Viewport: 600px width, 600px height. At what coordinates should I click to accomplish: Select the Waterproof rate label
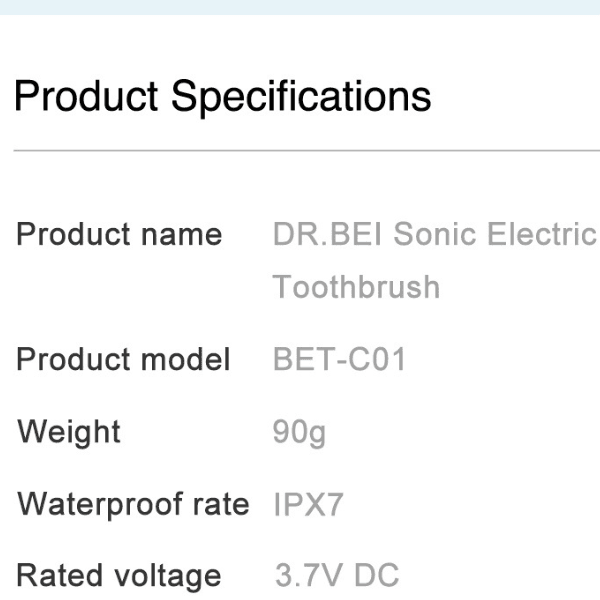(133, 504)
